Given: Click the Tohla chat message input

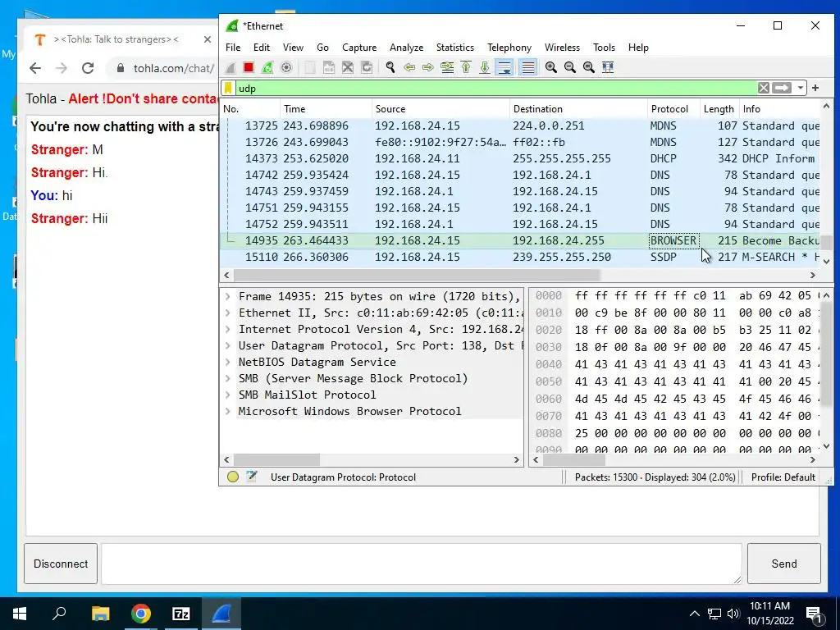Looking at the screenshot, I should click(421, 564).
